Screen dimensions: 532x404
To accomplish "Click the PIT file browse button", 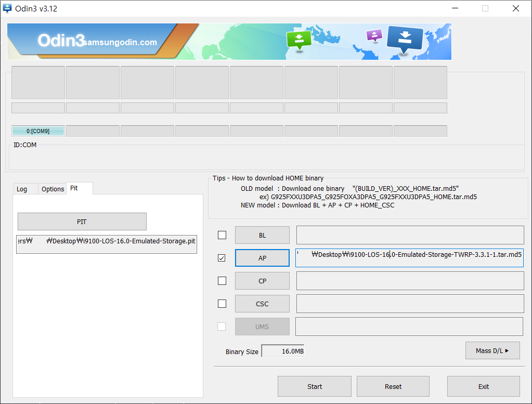I will pos(82,221).
